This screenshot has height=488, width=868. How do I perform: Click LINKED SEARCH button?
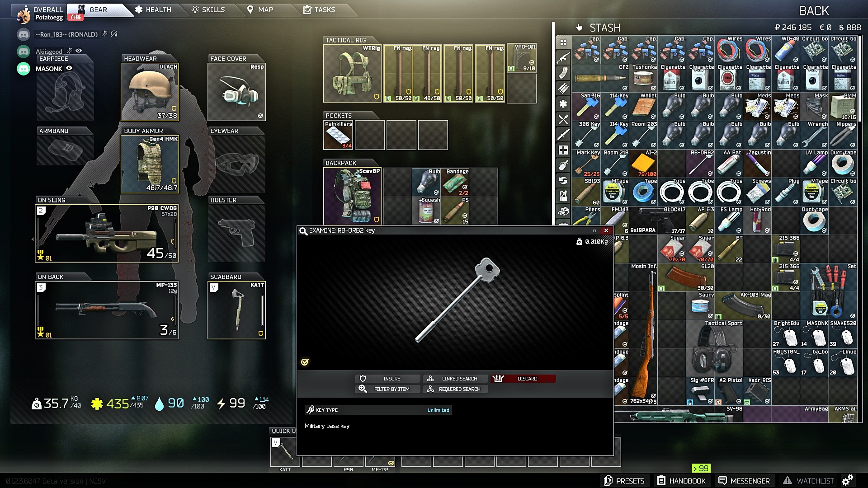(455, 379)
